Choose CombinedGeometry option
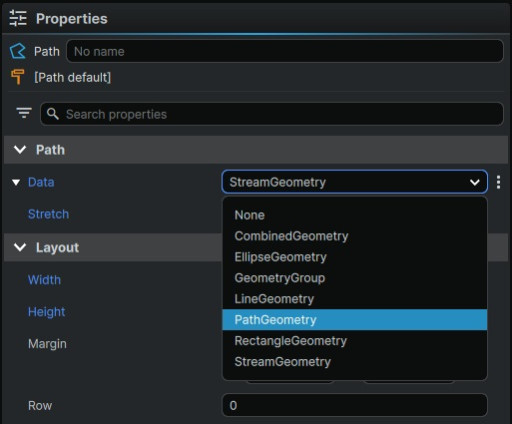Viewport: 512px width, 424px height. (x=355, y=236)
